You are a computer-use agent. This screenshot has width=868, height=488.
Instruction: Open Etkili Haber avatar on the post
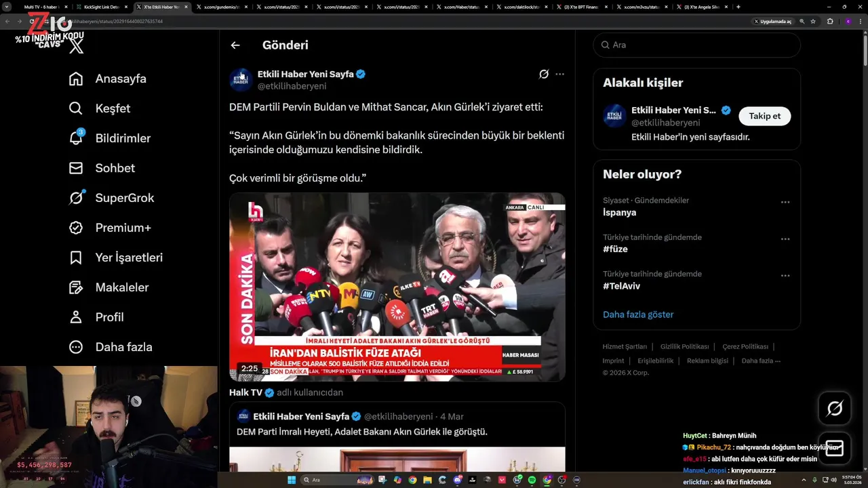point(241,80)
